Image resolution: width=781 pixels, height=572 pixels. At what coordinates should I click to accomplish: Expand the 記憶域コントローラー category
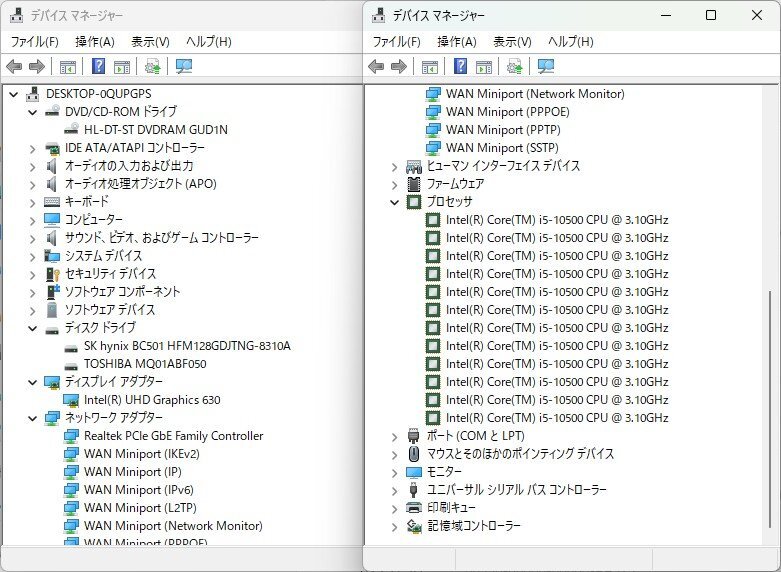coord(395,526)
